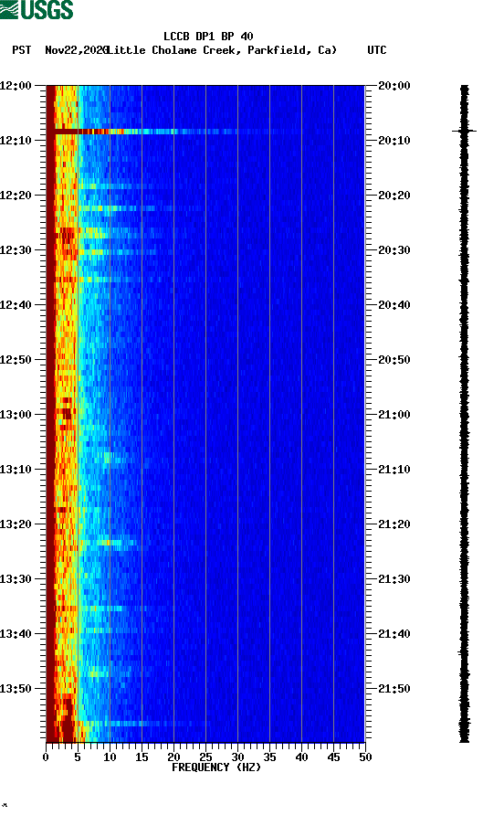Click the FREQUENCY (HZ) axis label

click(x=216, y=767)
